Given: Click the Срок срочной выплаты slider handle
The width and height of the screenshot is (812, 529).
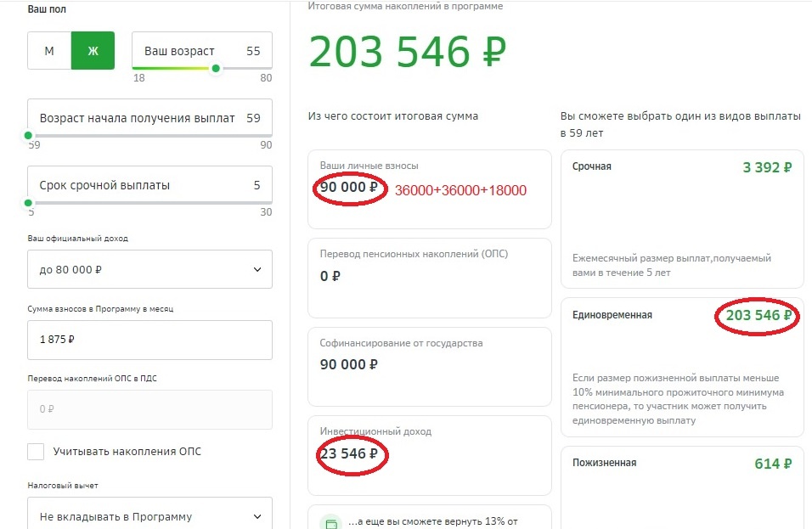Looking at the screenshot, I should coord(29,203).
